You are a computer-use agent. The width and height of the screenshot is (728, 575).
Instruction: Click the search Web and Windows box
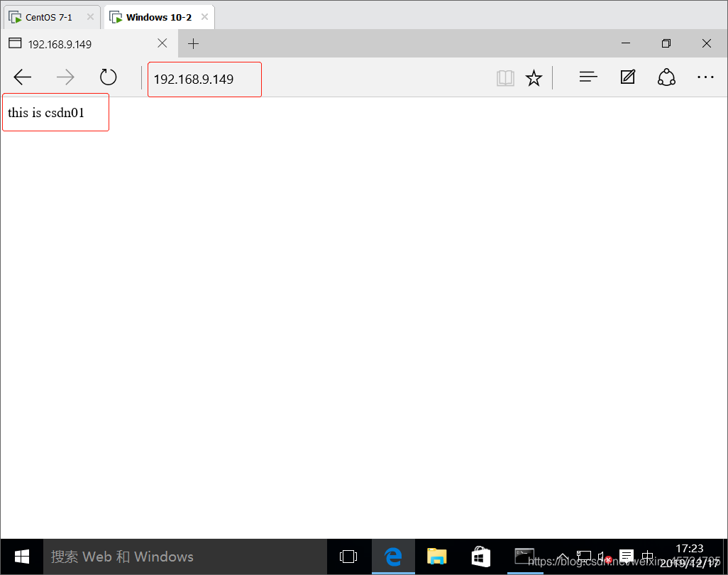[184, 557]
